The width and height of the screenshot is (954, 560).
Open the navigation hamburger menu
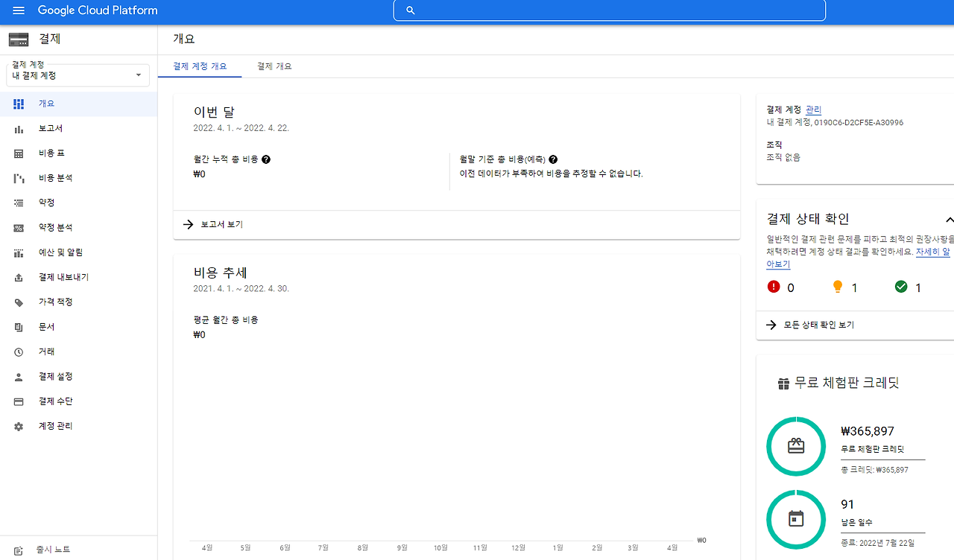point(19,10)
